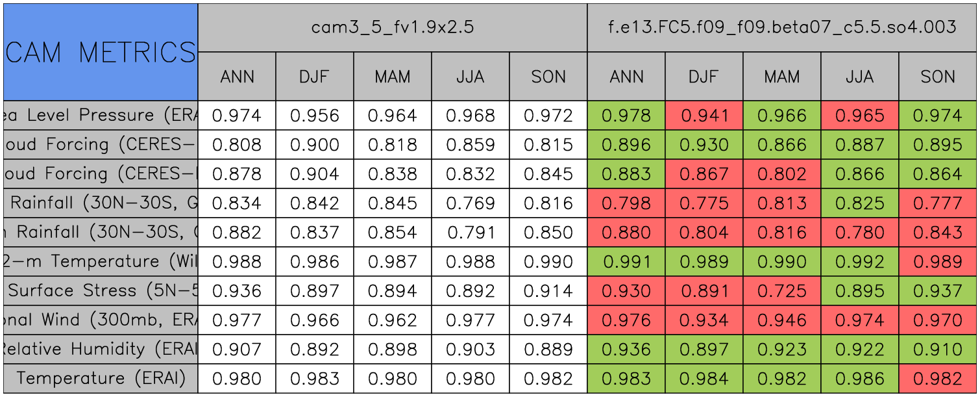Select the f.e13.FC5.f09_f09.beta07 model header
Viewport: 980px width, 397px height.
782,27
